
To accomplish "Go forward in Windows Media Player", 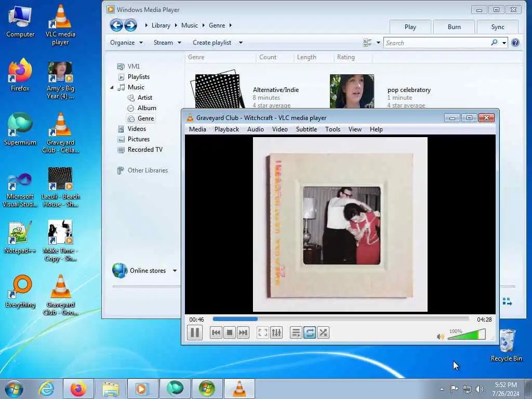I will point(130,25).
